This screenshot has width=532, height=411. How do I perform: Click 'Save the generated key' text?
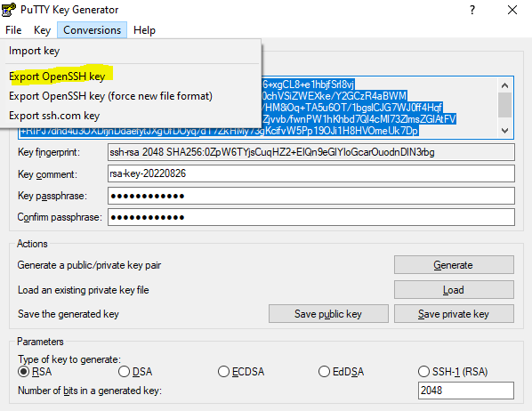point(69,314)
